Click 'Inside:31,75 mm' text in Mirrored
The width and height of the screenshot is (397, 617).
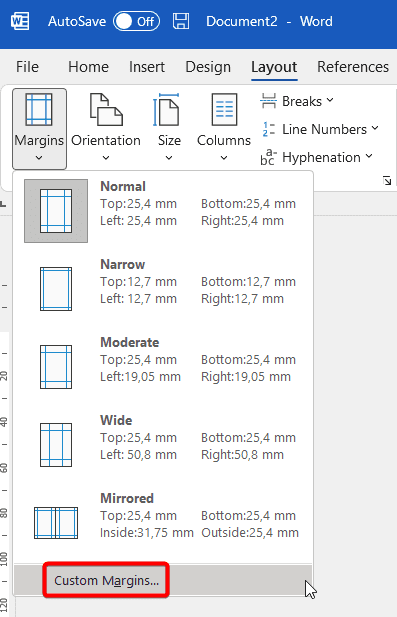[147, 532]
